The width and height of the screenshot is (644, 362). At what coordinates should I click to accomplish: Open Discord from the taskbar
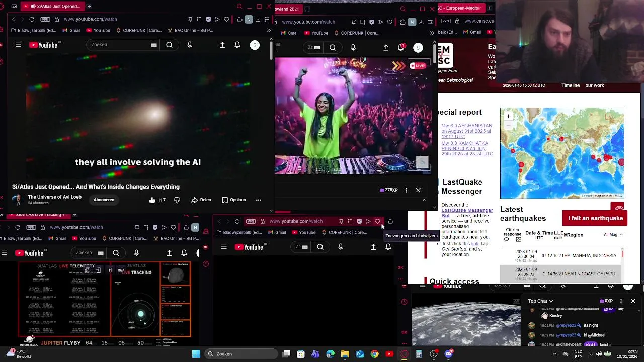(x=448, y=354)
